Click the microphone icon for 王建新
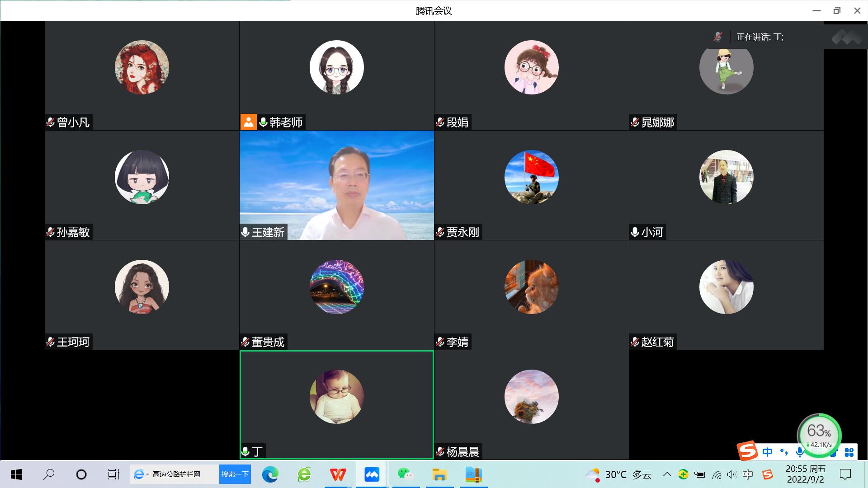Viewport: 868px width, 488px height. [245, 232]
